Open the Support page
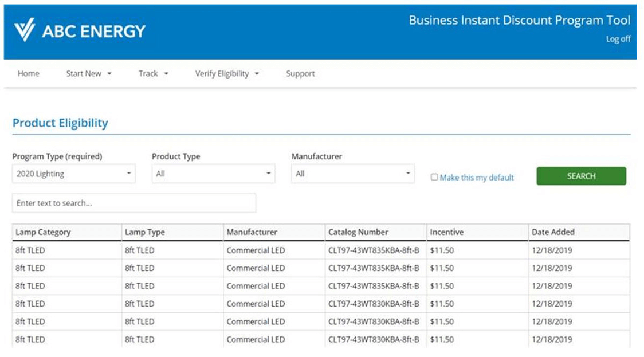This screenshot has height=357, width=644. [300, 73]
